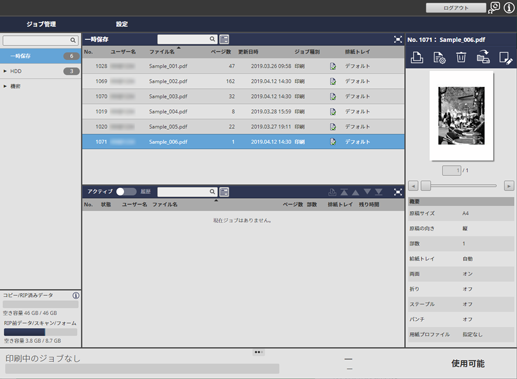Click the move-to-folder icon with curved arrow
The height and width of the screenshot is (379, 517).
(x=483, y=57)
